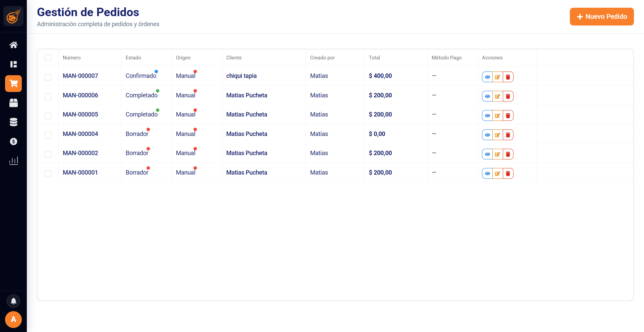Select the shopping cart orders icon
Image resolution: width=644 pixels, height=332 pixels.
pyautogui.click(x=13, y=84)
